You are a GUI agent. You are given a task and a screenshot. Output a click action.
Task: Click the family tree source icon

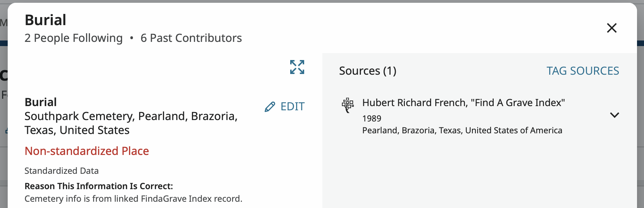[348, 105]
